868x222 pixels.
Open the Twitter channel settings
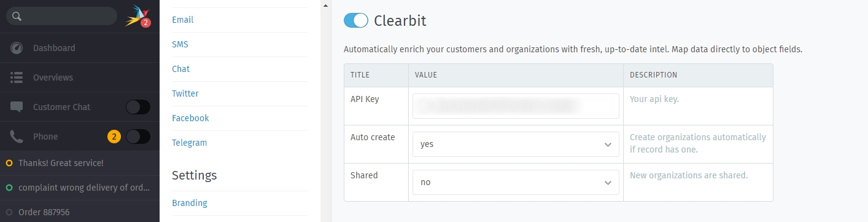tap(185, 93)
